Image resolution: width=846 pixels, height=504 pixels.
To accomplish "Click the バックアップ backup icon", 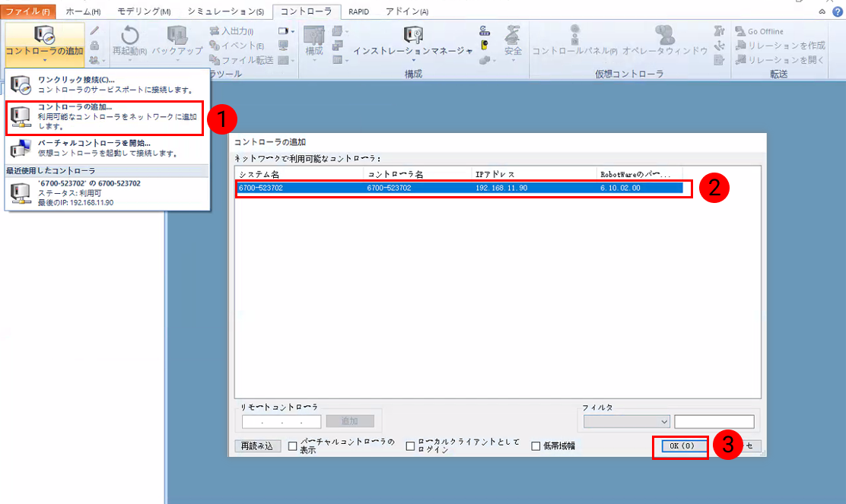I will [x=177, y=35].
